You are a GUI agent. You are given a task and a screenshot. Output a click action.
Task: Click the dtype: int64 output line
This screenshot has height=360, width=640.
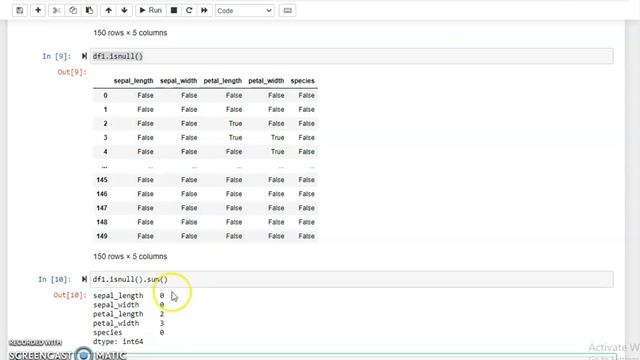(x=118, y=342)
